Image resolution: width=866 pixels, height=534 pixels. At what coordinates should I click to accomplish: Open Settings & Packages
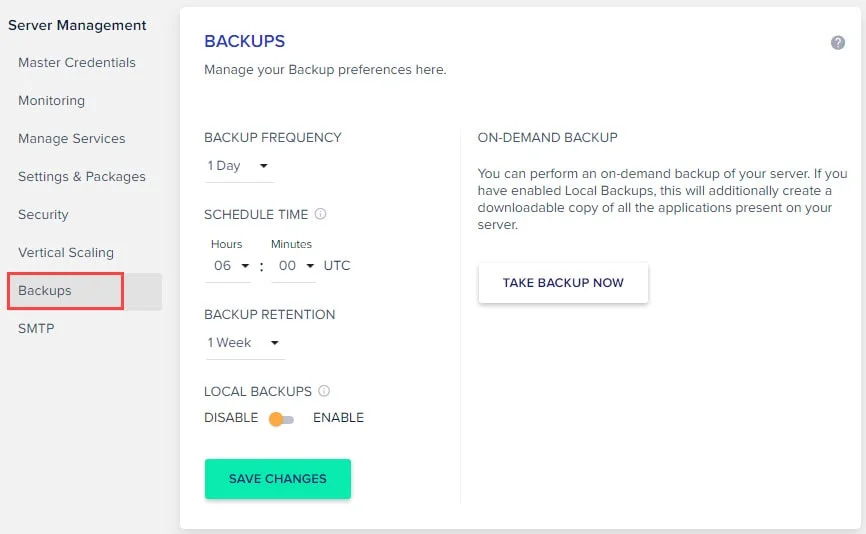click(82, 177)
